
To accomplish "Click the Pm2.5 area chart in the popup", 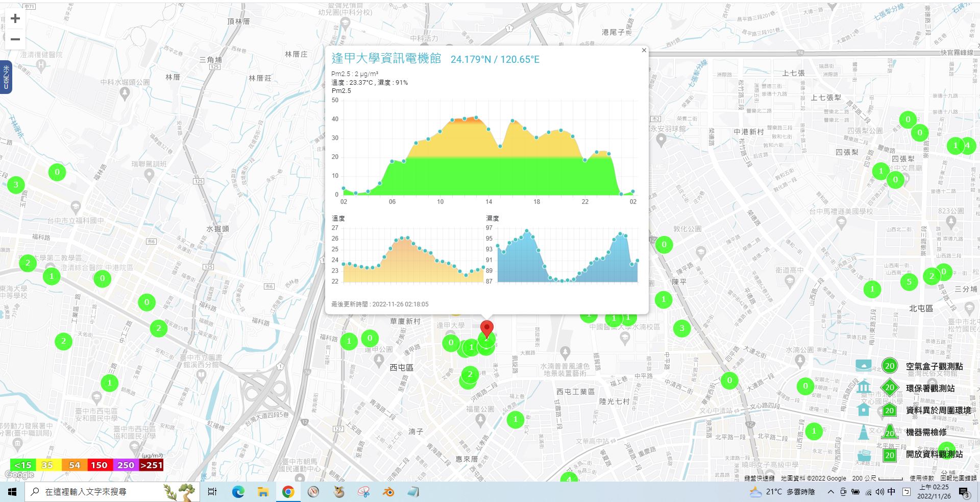I will pyautogui.click(x=489, y=148).
